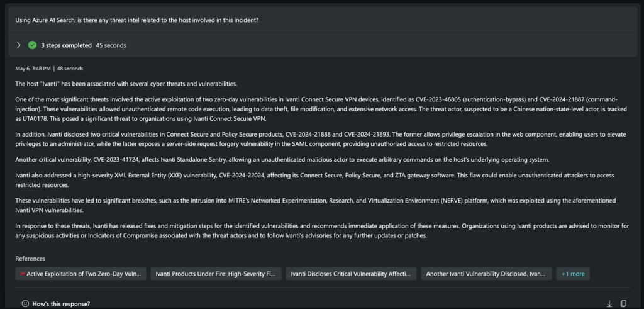Click the first line mentioning host "Ivanti"
644x309 pixels.
pos(126,84)
